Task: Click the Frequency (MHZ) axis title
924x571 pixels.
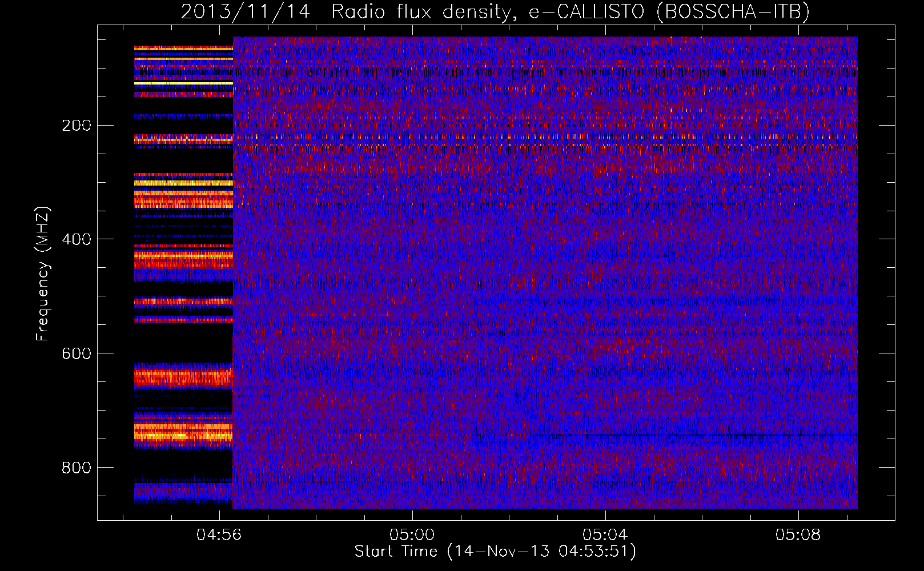Action: tap(43, 274)
